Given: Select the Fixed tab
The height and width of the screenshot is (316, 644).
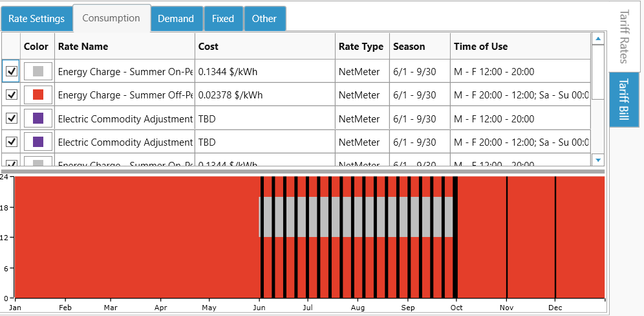Looking at the screenshot, I should pos(223,19).
